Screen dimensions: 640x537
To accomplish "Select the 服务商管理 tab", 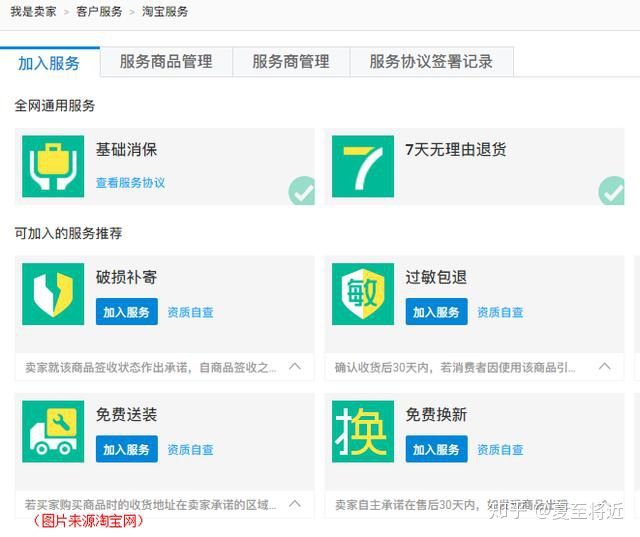I will pyautogui.click(x=291, y=62).
